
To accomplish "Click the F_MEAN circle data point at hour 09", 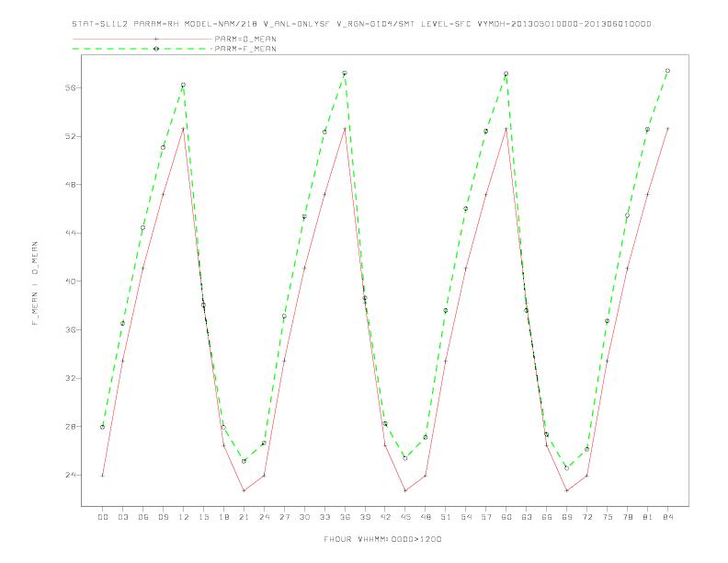I will click(163, 148).
